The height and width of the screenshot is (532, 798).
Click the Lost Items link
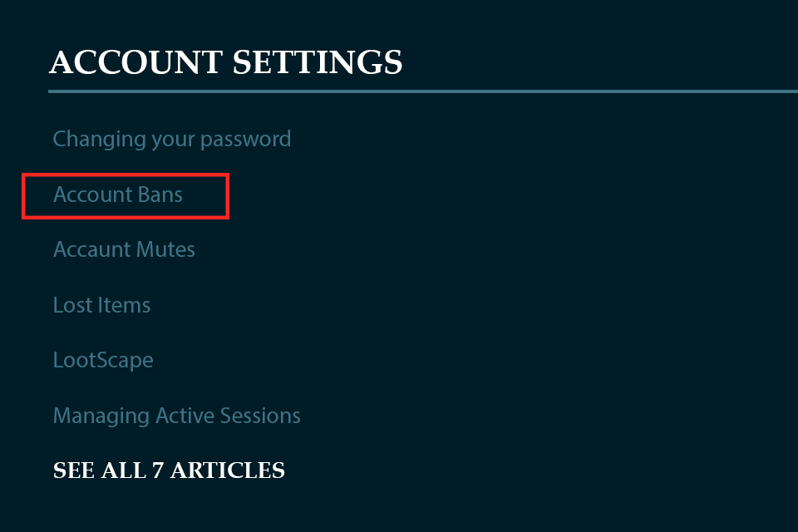(x=101, y=305)
